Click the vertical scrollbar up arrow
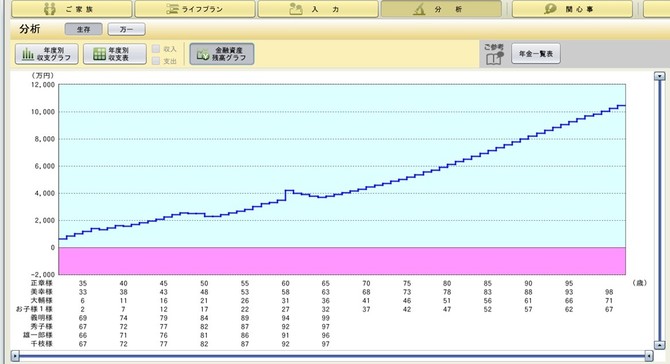 coord(659,76)
